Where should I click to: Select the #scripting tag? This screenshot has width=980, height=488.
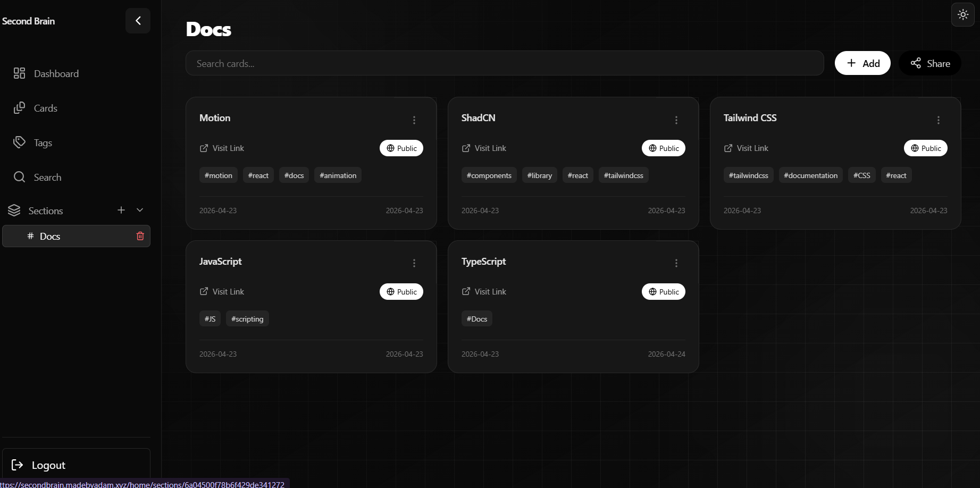pyautogui.click(x=247, y=319)
